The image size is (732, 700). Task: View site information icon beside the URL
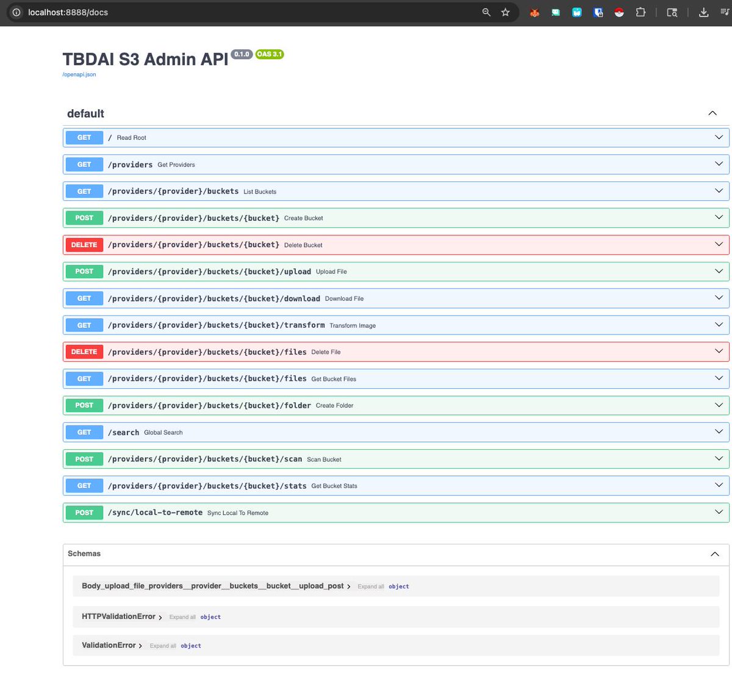16,12
